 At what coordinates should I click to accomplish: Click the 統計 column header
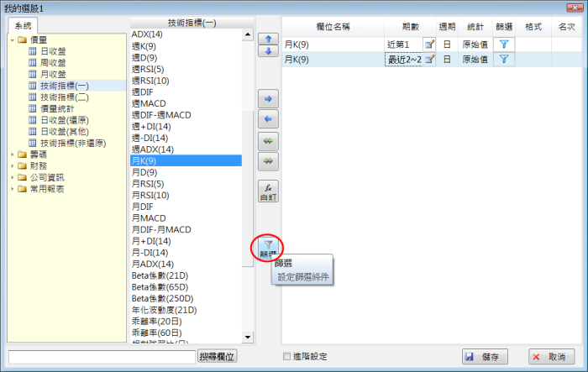[x=475, y=27]
